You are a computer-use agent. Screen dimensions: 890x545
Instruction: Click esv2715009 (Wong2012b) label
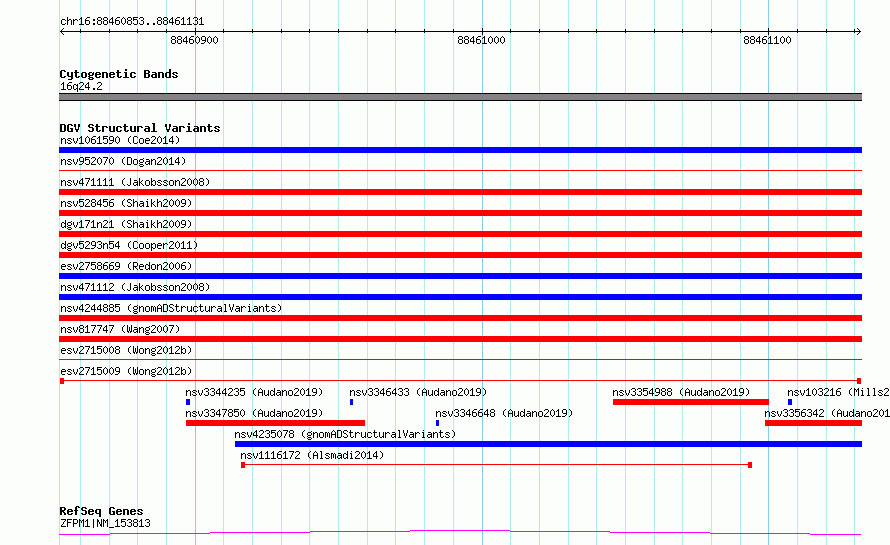pos(126,371)
